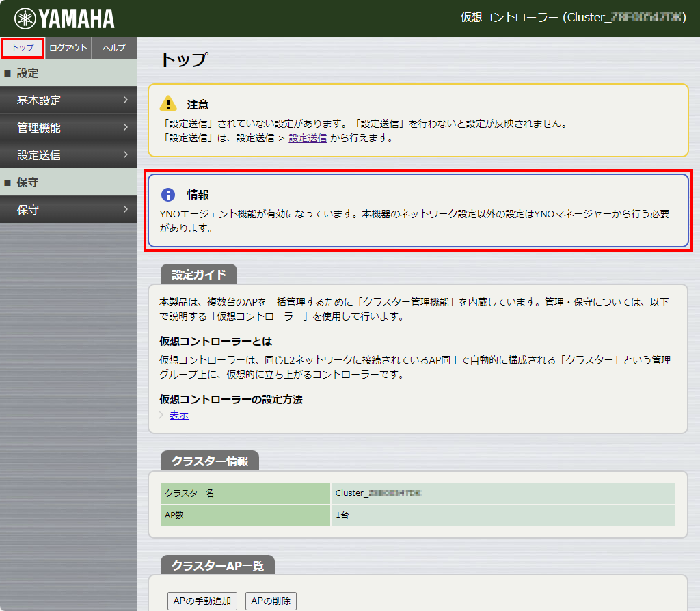Click the yellow warning triangle icon
Image resolution: width=700 pixels, height=611 pixels.
click(x=167, y=104)
